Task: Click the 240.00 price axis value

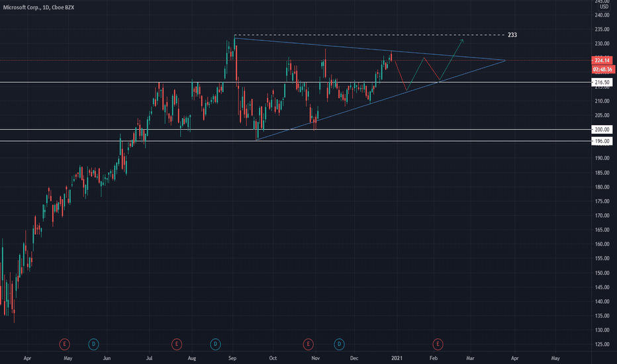Action: (x=602, y=15)
